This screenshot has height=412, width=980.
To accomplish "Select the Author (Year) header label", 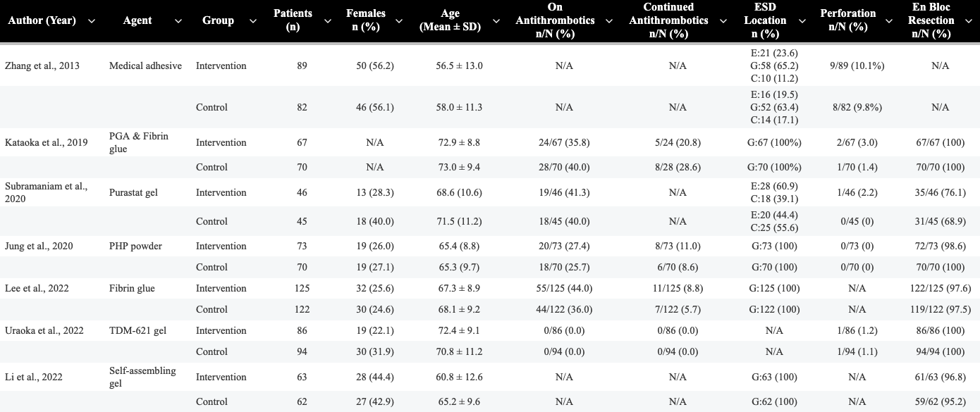I will 42,20.
